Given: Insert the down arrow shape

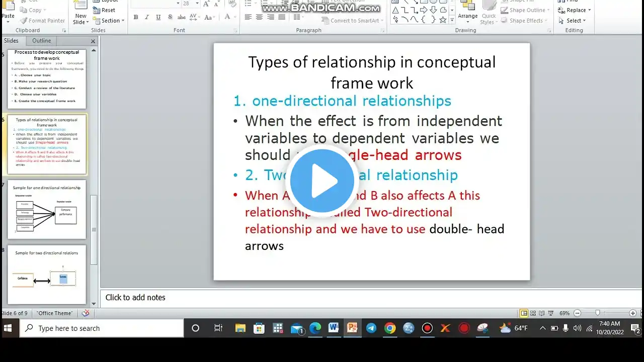Looking at the screenshot, I should (x=433, y=10).
